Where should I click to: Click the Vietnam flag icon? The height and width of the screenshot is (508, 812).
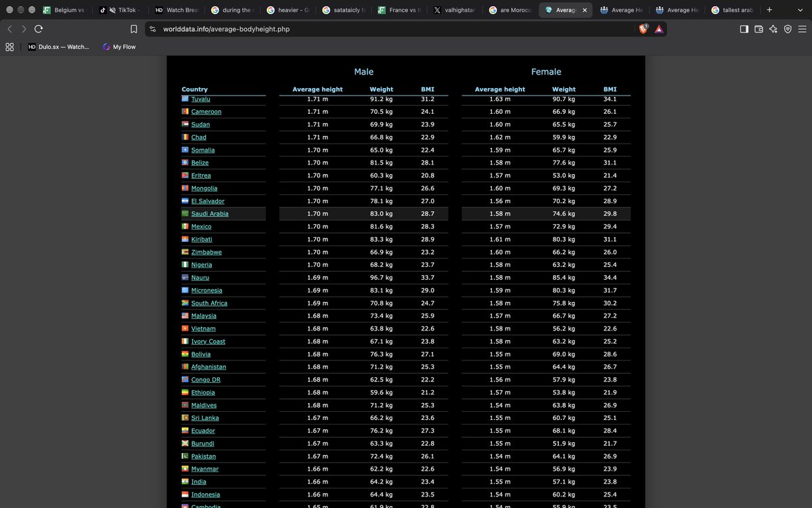coord(185,329)
